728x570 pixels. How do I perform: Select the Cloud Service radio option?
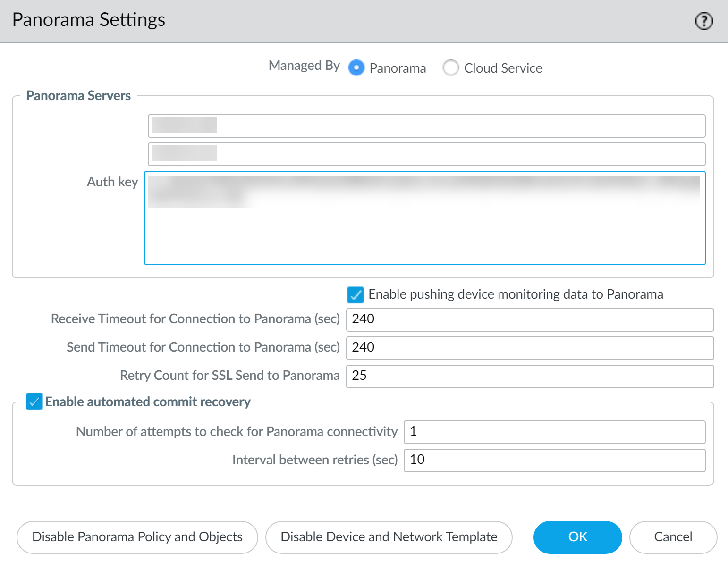[x=451, y=68]
